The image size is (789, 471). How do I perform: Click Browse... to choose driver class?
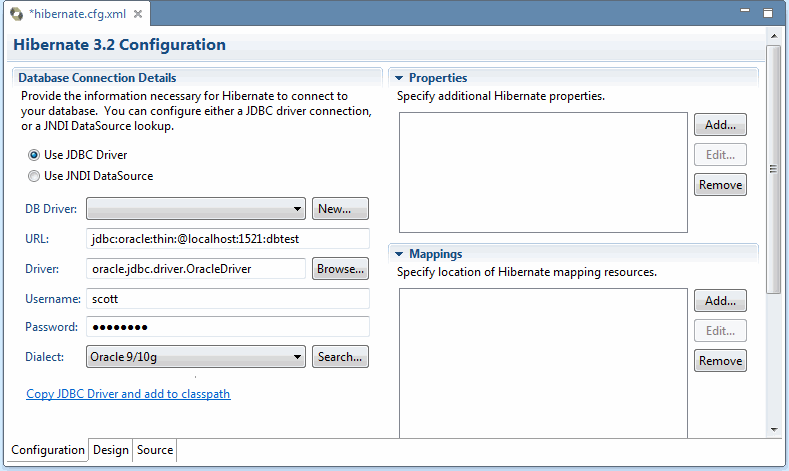coord(340,269)
